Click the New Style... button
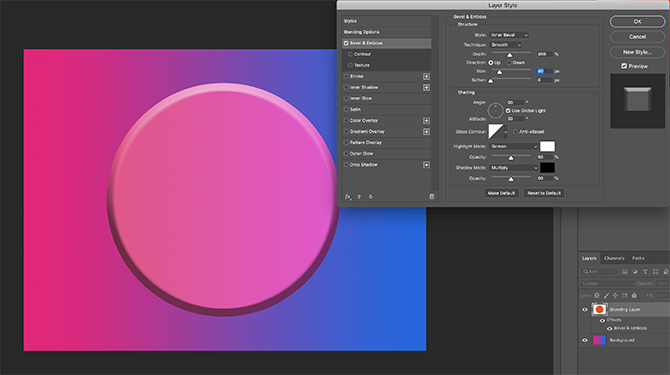 pos(637,52)
